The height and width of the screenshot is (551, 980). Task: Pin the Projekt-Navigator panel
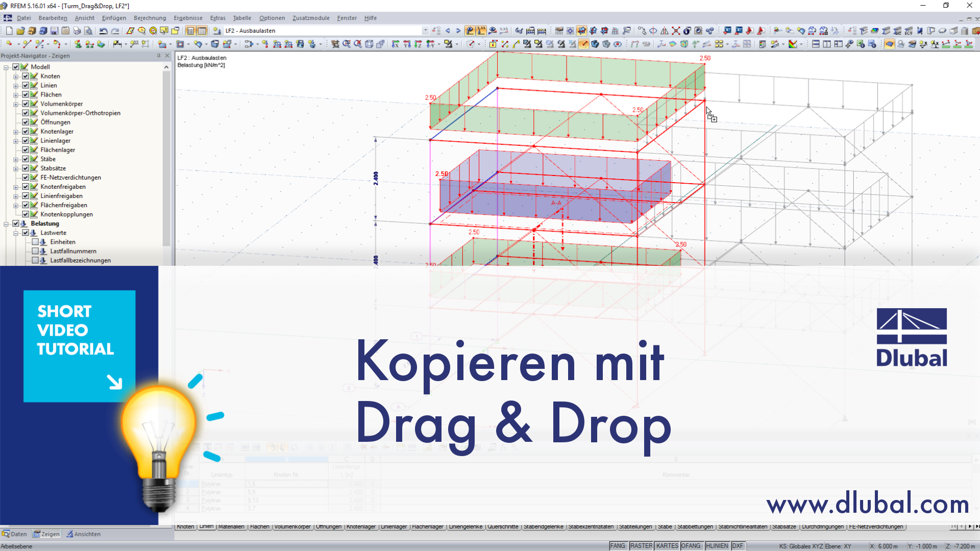click(159, 56)
